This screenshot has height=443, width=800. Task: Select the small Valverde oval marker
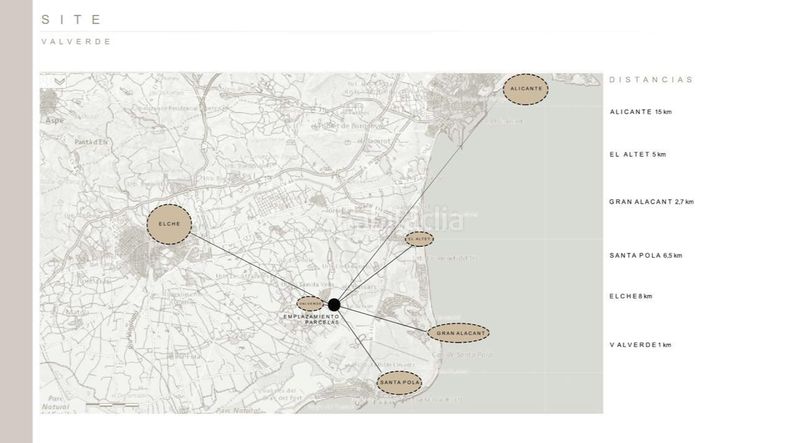click(310, 304)
